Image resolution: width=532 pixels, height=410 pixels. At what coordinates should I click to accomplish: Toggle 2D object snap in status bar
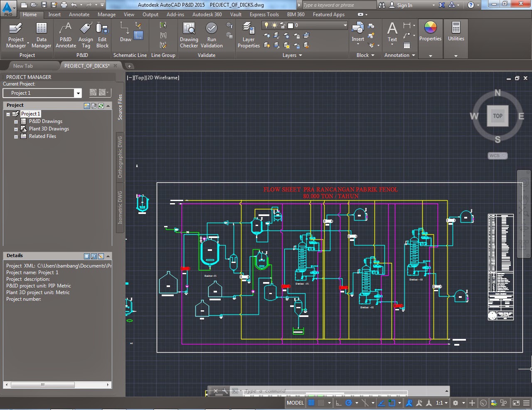(392, 403)
